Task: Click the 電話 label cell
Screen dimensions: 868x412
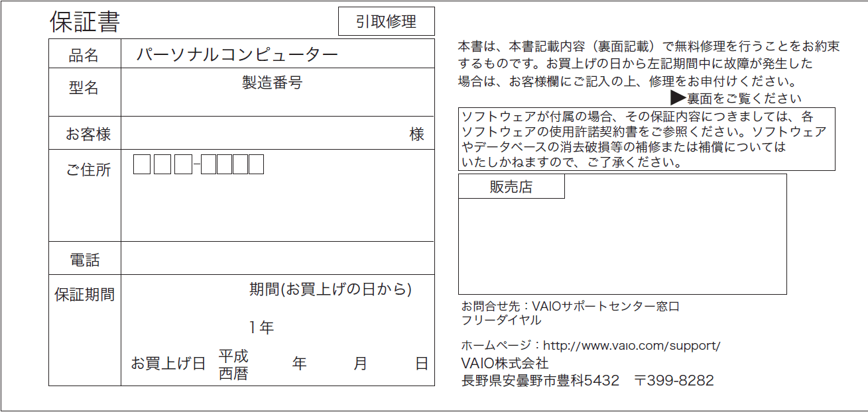Action: [x=85, y=258]
